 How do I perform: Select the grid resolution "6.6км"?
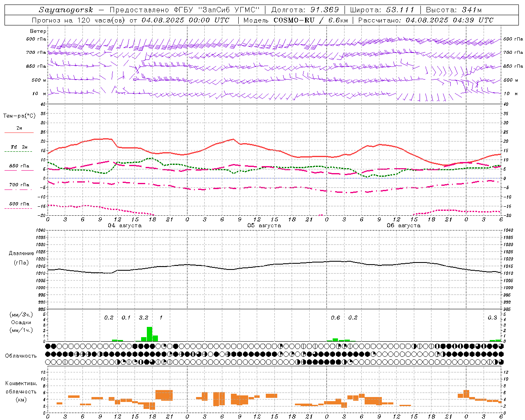click(338, 20)
